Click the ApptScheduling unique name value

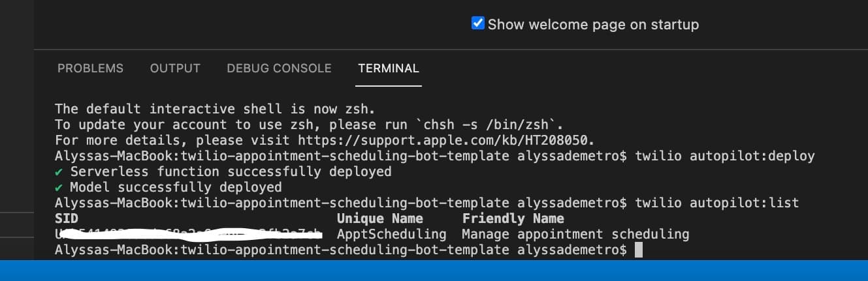coord(392,234)
